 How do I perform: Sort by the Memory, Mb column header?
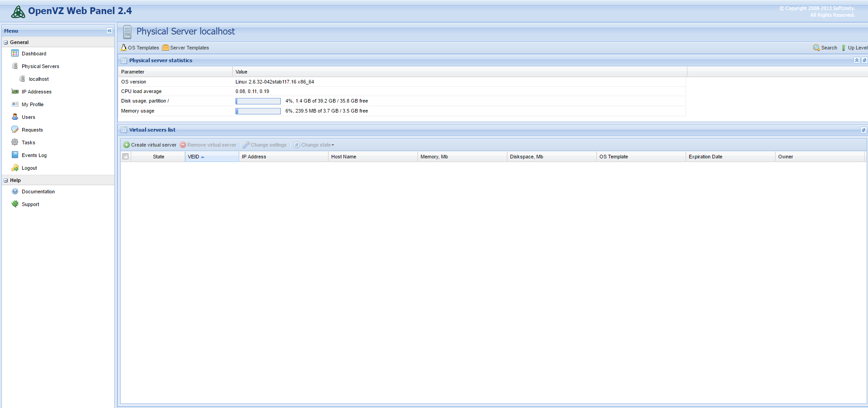(462, 157)
